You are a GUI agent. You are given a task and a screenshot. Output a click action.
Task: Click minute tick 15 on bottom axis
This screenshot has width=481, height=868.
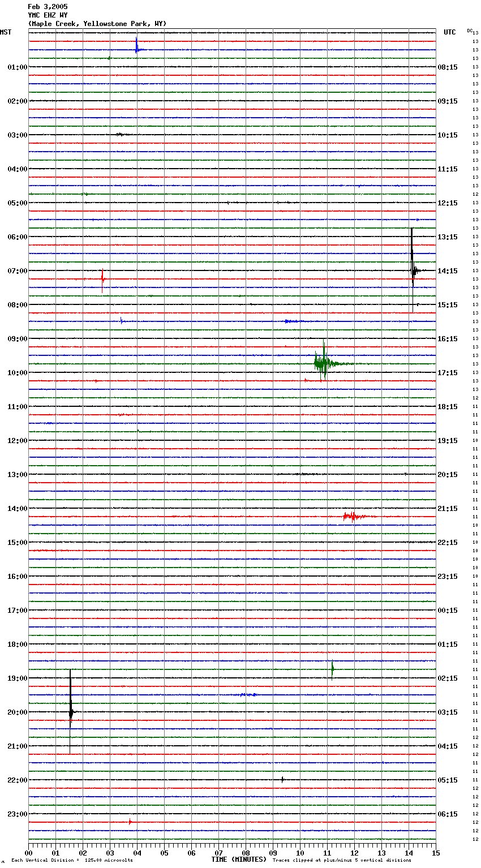[436, 853]
